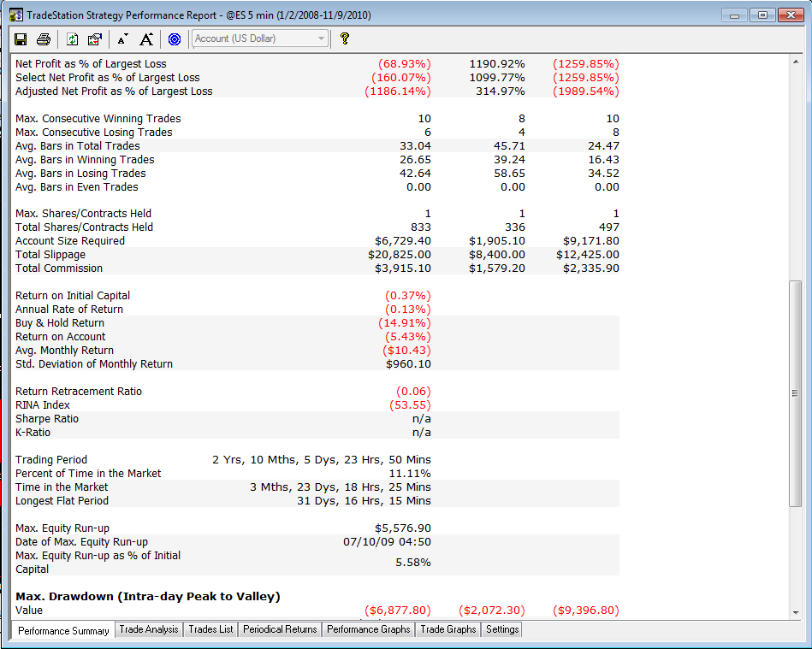Switch to the Trade Graphs tab
The image size is (812, 649).
tap(448, 629)
